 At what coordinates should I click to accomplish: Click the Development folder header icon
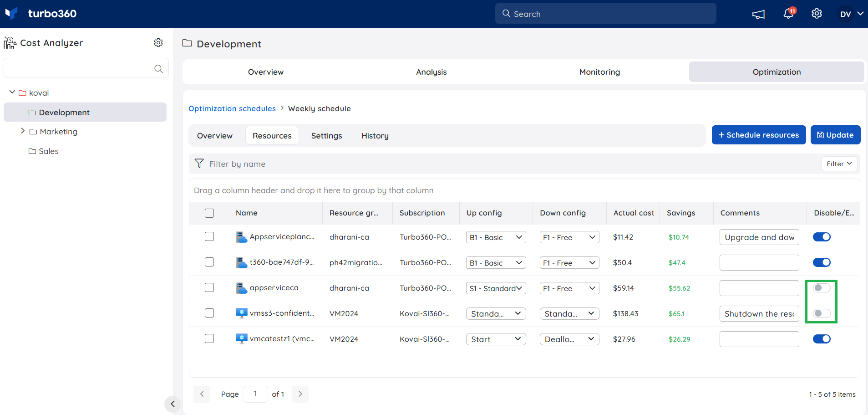(187, 43)
